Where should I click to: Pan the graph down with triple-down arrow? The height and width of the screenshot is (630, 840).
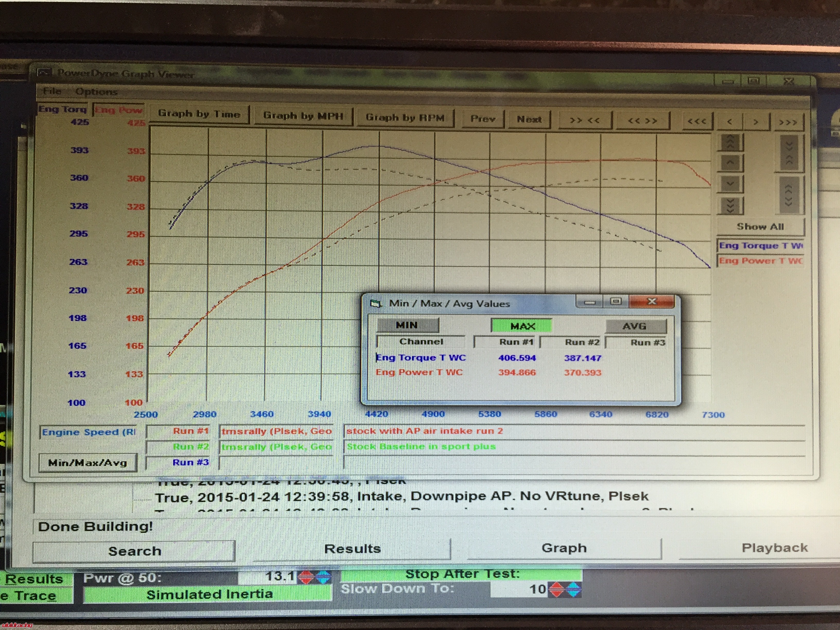[730, 205]
